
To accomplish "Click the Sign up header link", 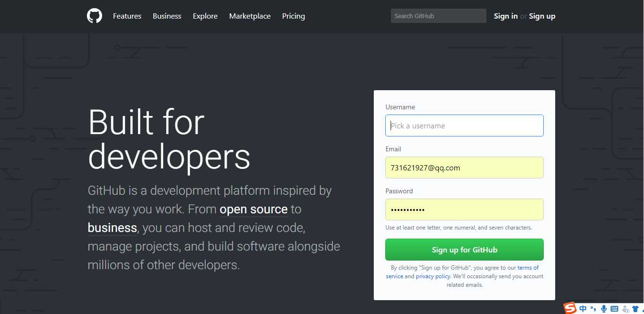I will [x=542, y=16].
